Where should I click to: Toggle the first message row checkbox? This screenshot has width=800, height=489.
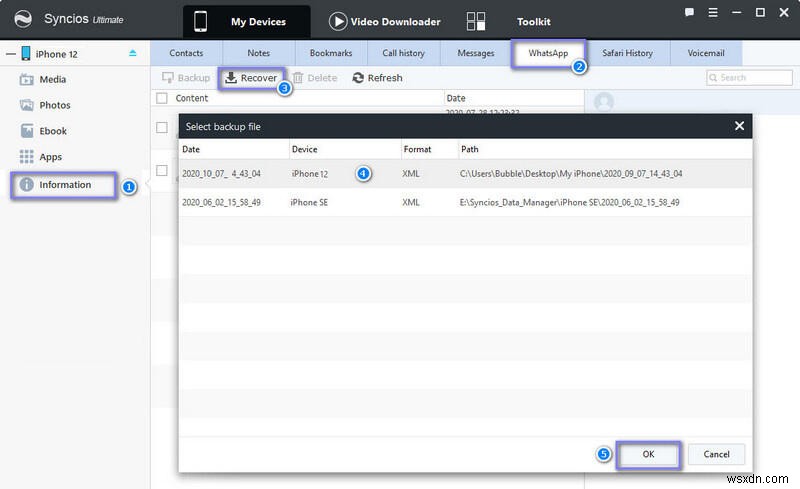click(162, 128)
